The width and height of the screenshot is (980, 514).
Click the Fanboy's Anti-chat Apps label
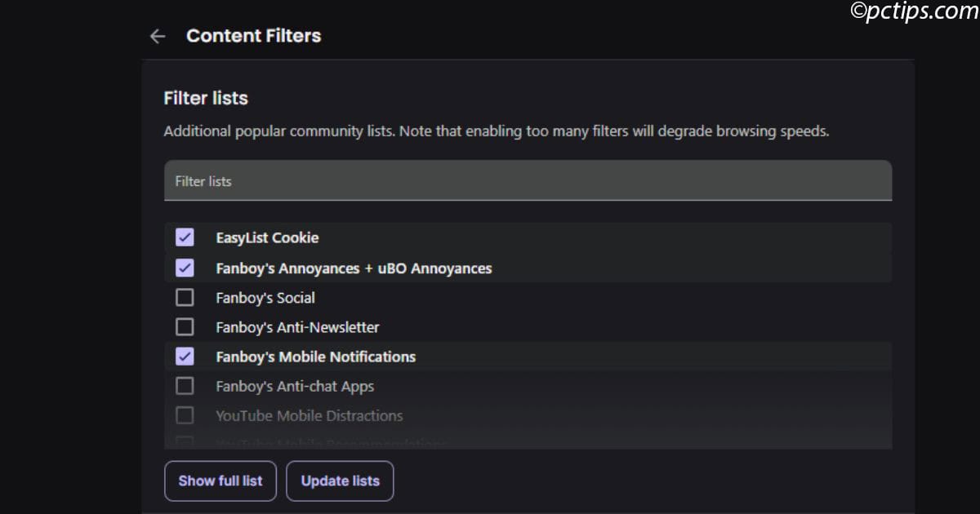(295, 386)
